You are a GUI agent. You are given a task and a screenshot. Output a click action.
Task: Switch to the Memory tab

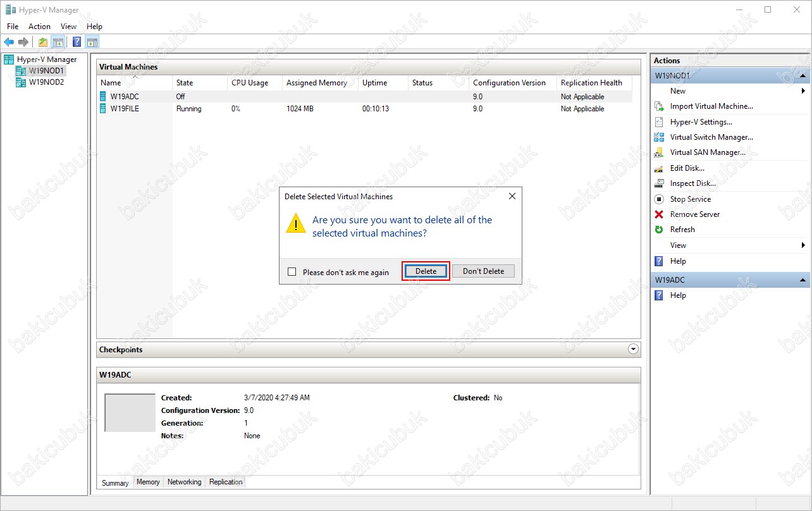pos(148,482)
